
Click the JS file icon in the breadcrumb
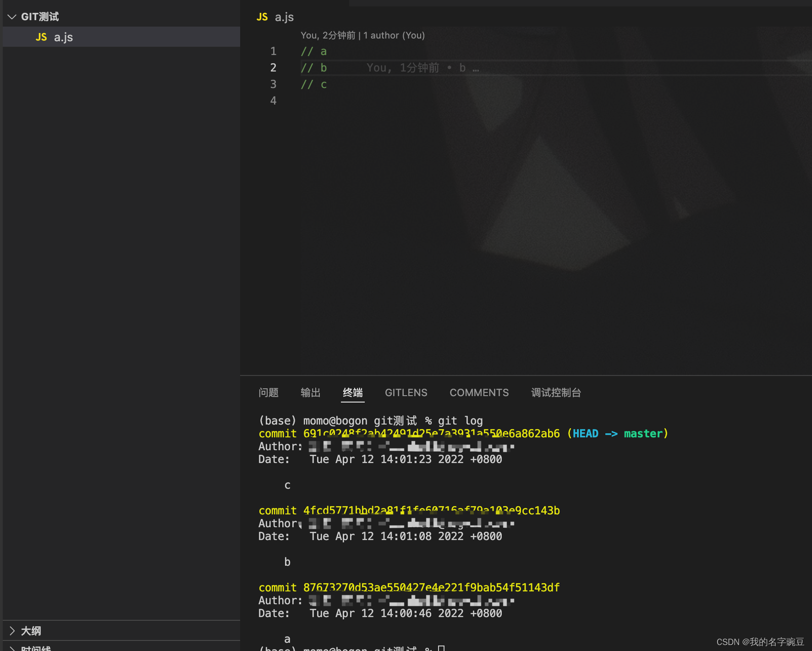click(x=262, y=17)
